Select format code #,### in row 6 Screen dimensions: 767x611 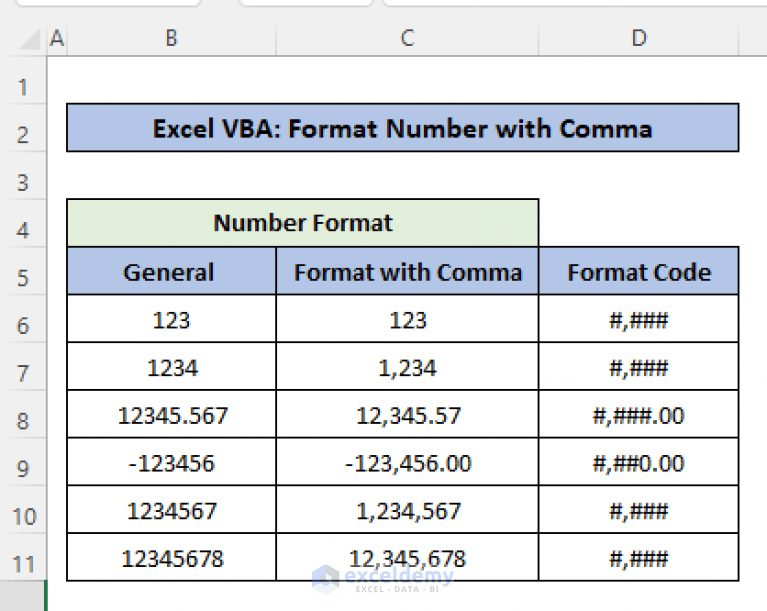tap(638, 319)
